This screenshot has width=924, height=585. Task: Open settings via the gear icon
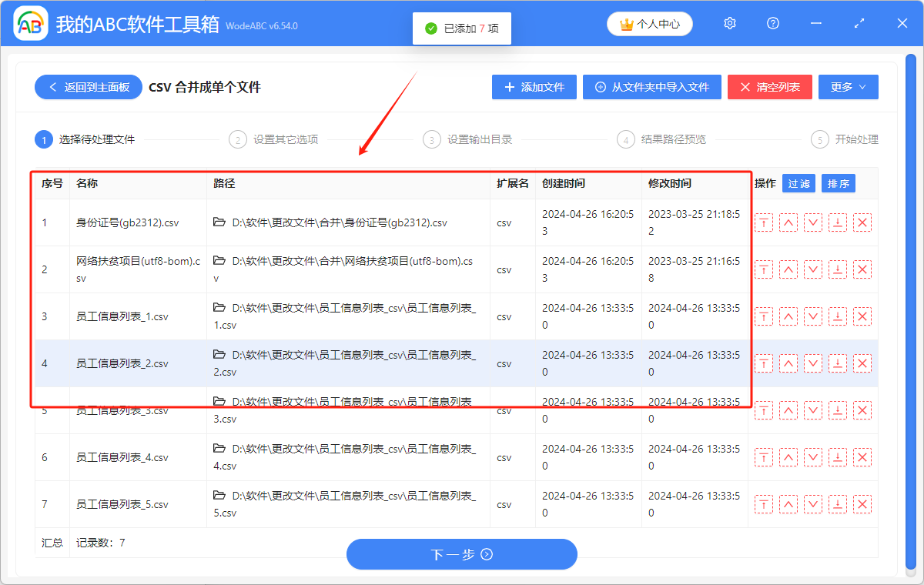coord(729,23)
